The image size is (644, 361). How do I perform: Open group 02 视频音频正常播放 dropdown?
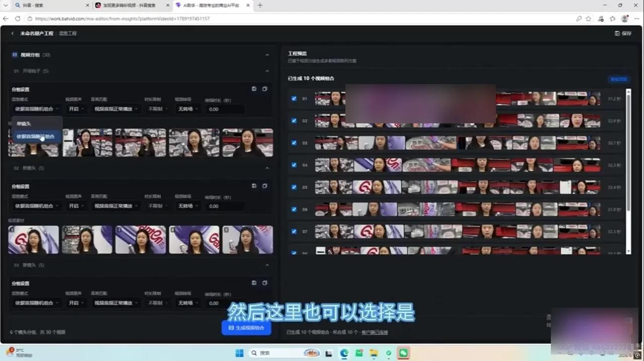click(x=117, y=206)
